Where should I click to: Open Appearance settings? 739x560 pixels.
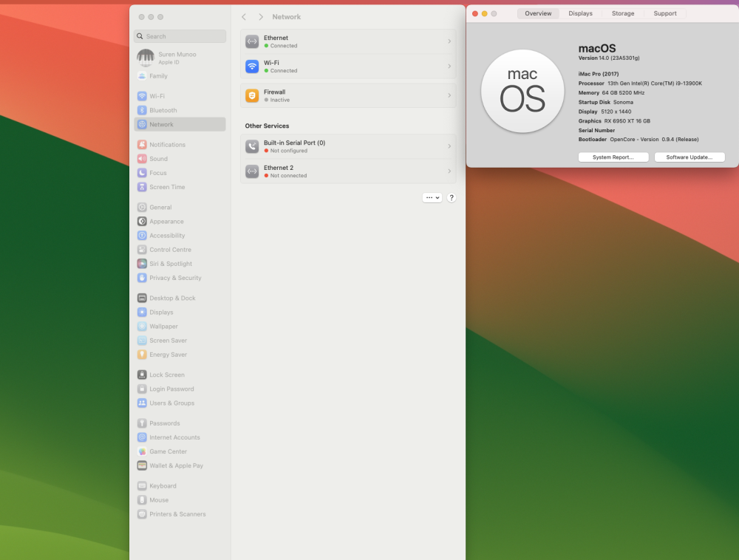click(x=180, y=222)
